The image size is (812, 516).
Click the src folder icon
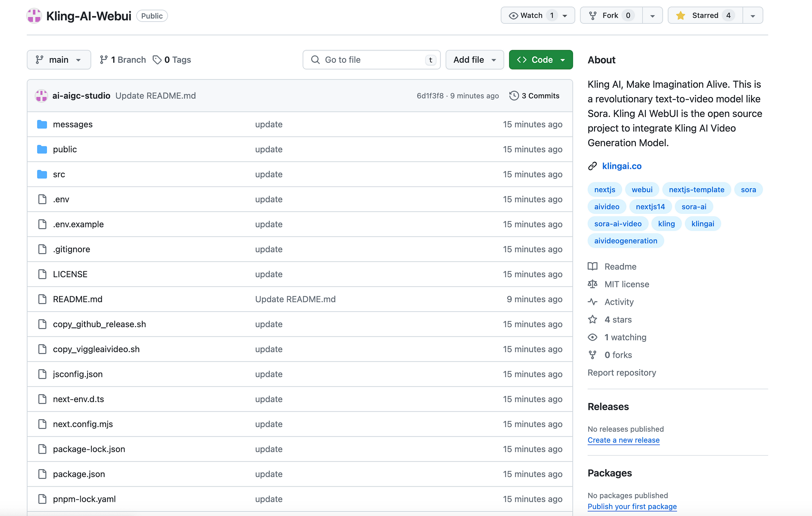coord(42,174)
